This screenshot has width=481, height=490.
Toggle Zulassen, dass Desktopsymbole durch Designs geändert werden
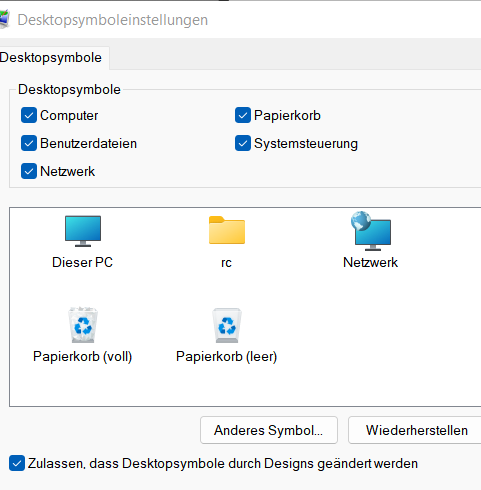(x=17, y=463)
